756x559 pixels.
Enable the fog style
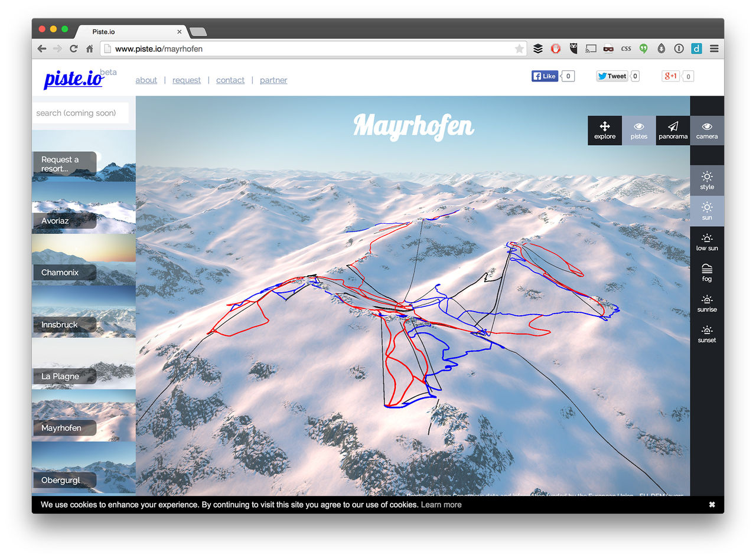(707, 272)
